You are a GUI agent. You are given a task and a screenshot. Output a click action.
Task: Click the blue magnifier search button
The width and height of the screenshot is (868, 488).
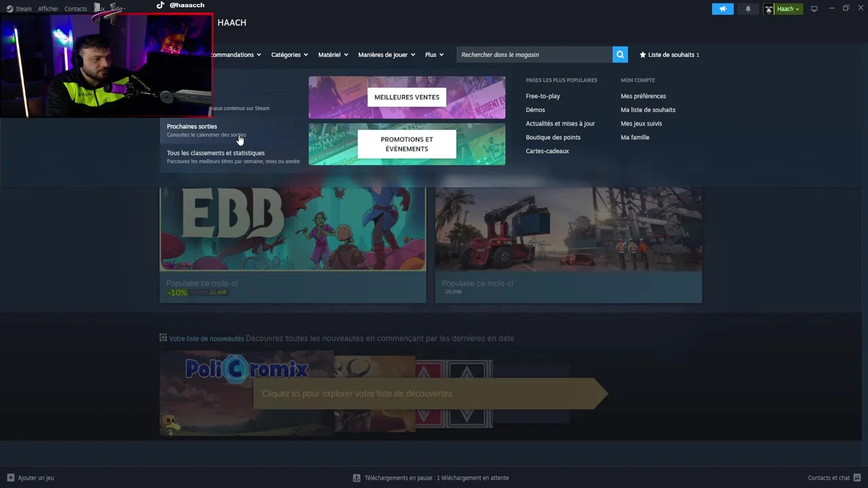pos(620,55)
